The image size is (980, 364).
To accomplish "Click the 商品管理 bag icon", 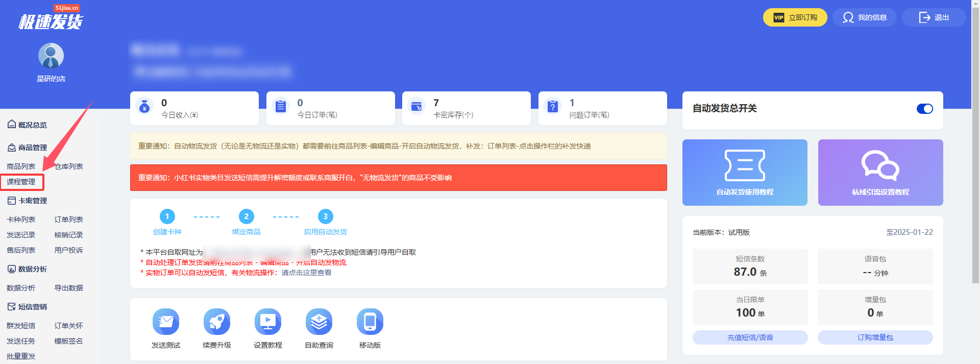I will (x=11, y=148).
